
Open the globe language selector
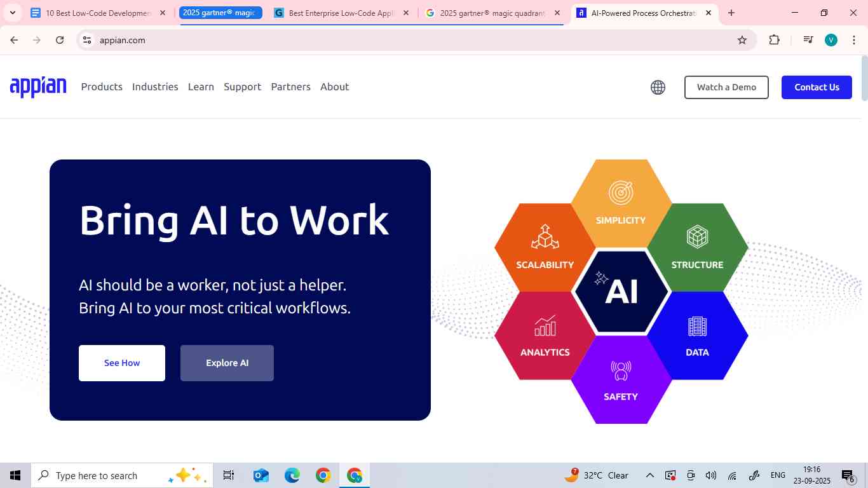coord(658,88)
